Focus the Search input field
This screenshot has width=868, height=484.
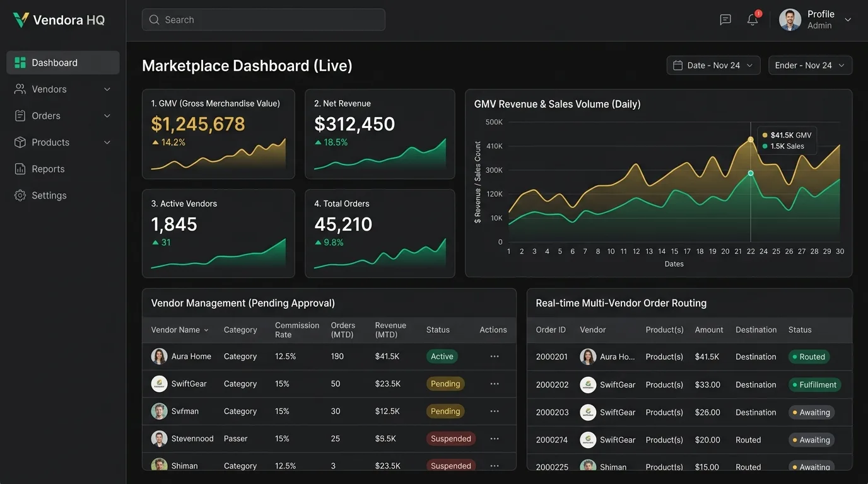264,20
